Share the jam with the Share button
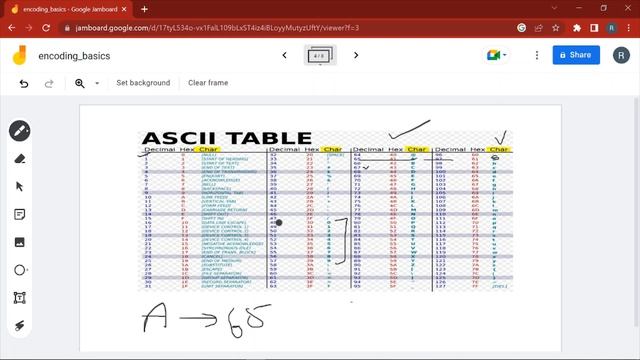The height and width of the screenshot is (360, 640). pos(576,55)
